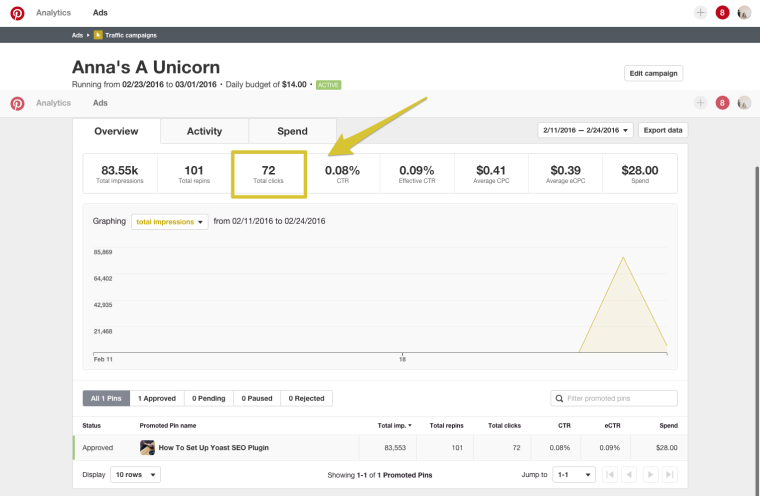Sort by the Spend column header
This screenshot has width=760, height=496.
pos(668,426)
